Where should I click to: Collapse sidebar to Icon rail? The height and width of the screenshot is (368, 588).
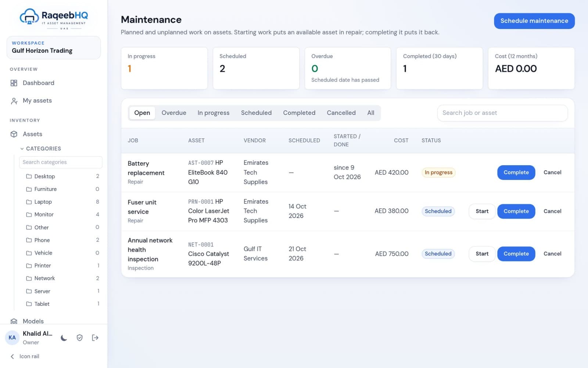pyautogui.click(x=25, y=356)
